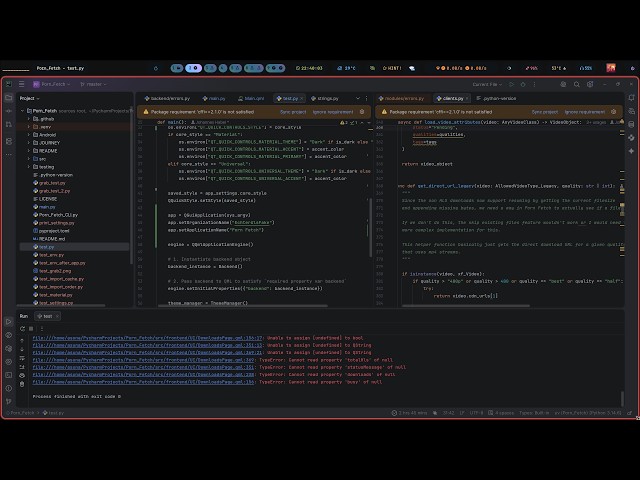Image resolution: width=640 pixels, height=480 pixels.
Task: Open the DownloadsPage.qml link reading 'statusMessage'
Action: pyautogui.click(x=143, y=367)
